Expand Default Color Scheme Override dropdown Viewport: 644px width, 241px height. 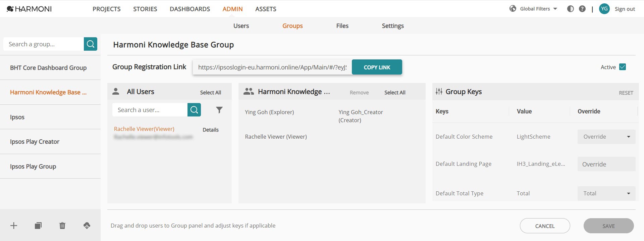[606, 137]
